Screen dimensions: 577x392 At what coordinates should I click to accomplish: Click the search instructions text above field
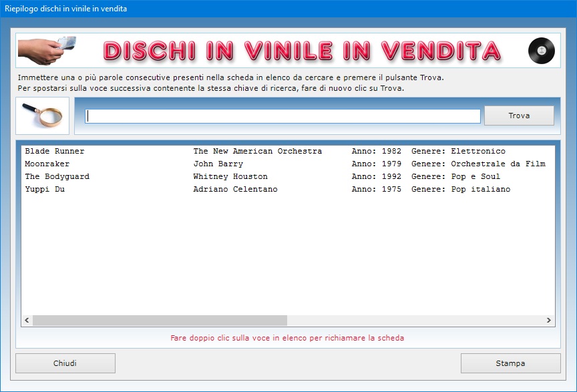(x=230, y=83)
